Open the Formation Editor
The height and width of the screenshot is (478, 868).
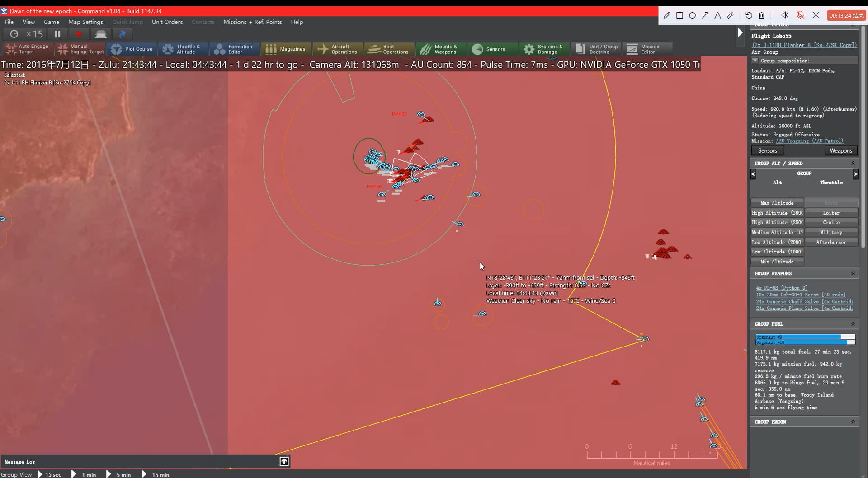(x=234, y=49)
